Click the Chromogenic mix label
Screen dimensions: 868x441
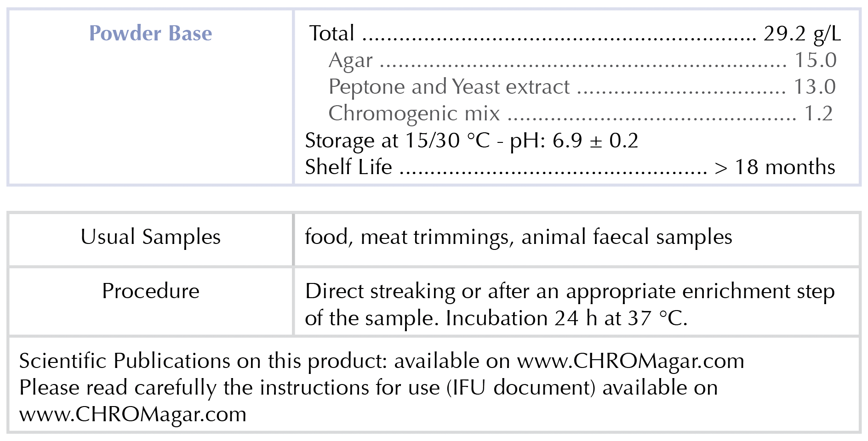click(x=414, y=113)
